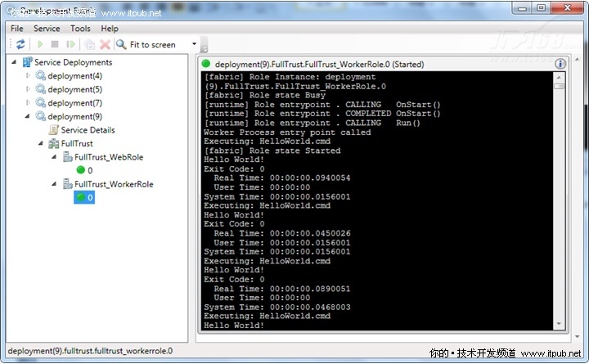The height and width of the screenshot is (364, 589).
Task: Click the outer panel scroll down arrow
Action: [x=578, y=336]
